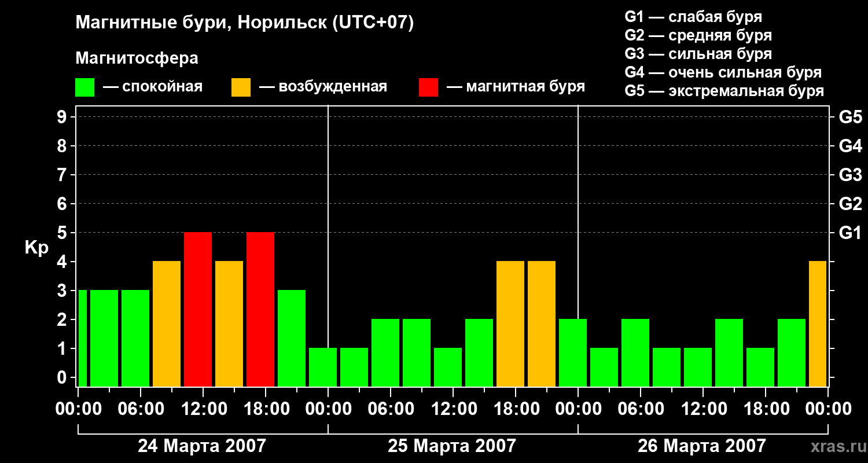Click the Kp value 7 on the axis
The image size is (868, 463).
coord(62,175)
